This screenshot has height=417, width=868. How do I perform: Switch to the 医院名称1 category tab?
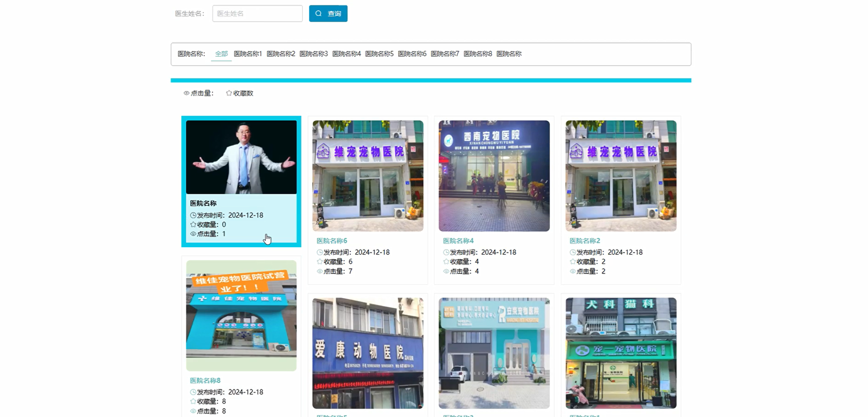(248, 54)
